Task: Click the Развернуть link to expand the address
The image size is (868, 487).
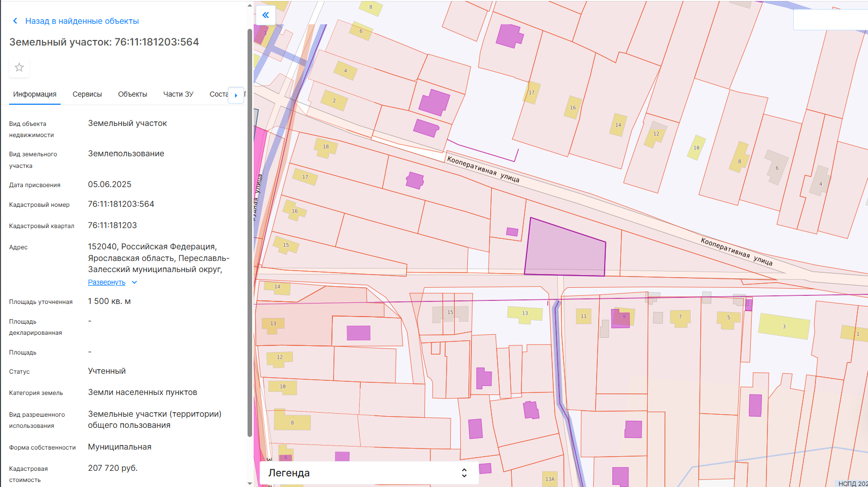Action: (107, 283)
